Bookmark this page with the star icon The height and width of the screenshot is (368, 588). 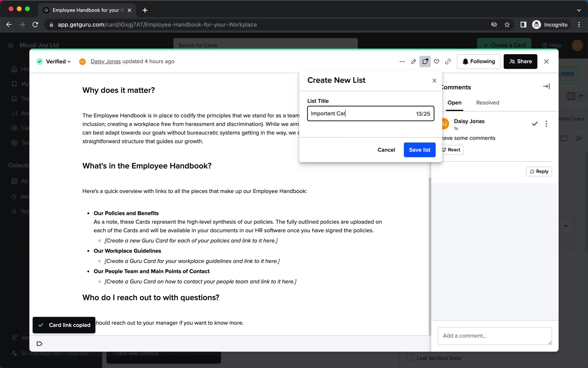[507, 25]
